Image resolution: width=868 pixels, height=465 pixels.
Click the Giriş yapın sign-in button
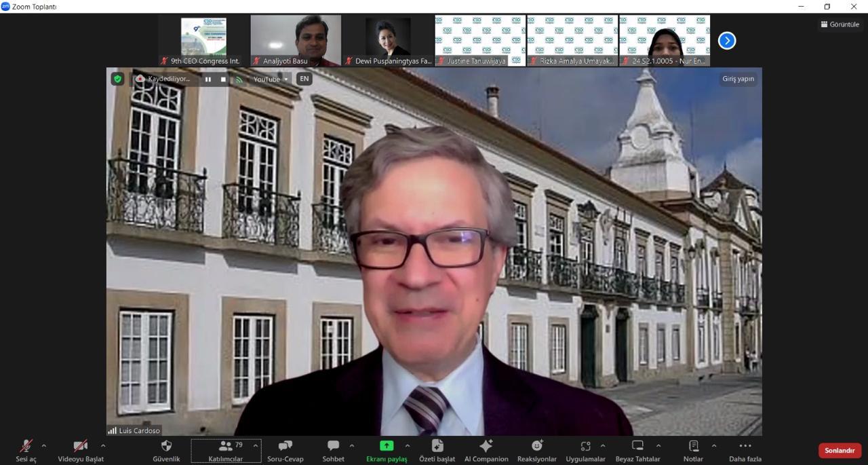click(738, 79)
